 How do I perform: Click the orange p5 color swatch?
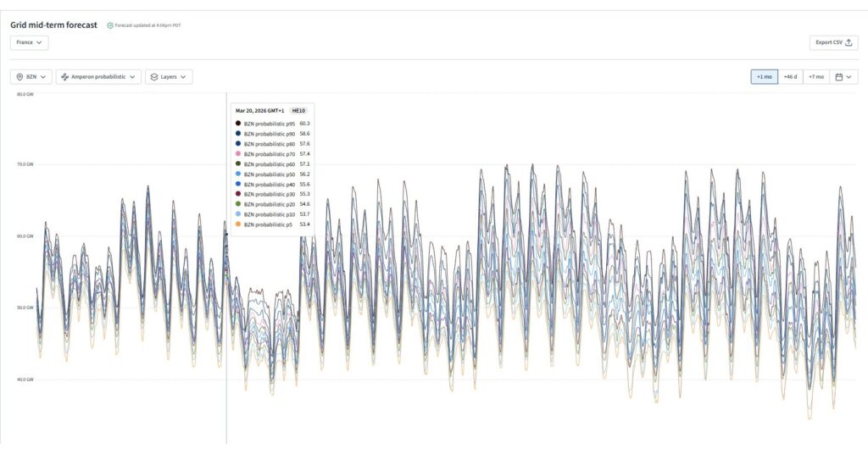coord(239,224)
